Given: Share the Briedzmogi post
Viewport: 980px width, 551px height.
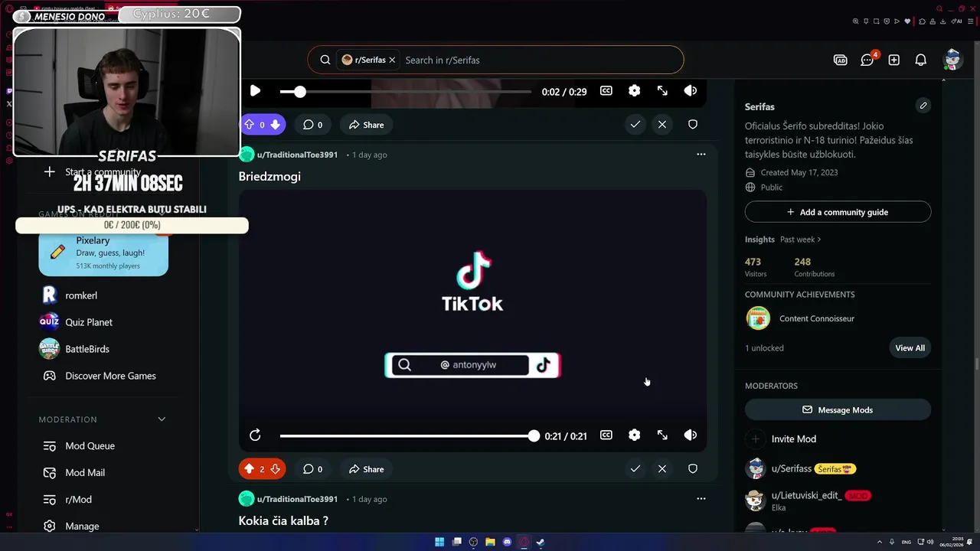Looking at the screenshot, I should tap(366, 469).
